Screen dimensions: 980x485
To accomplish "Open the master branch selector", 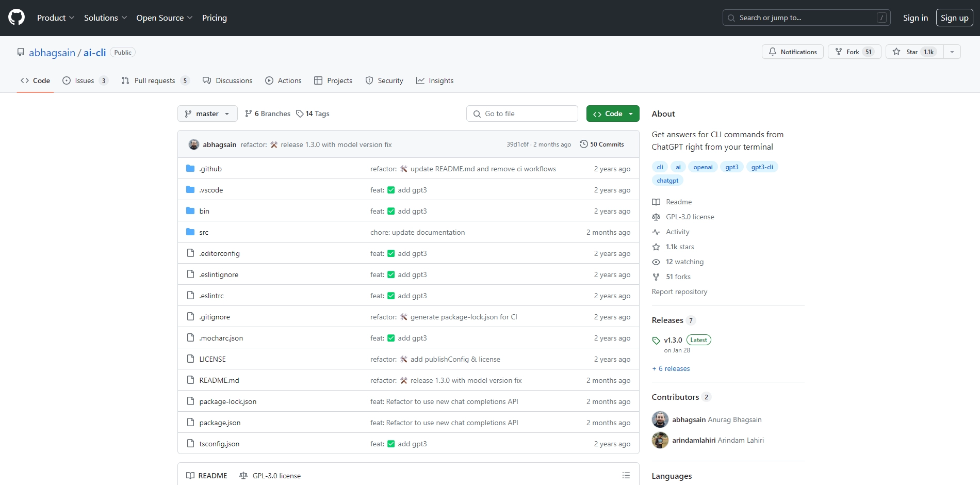I will point(207,114).
